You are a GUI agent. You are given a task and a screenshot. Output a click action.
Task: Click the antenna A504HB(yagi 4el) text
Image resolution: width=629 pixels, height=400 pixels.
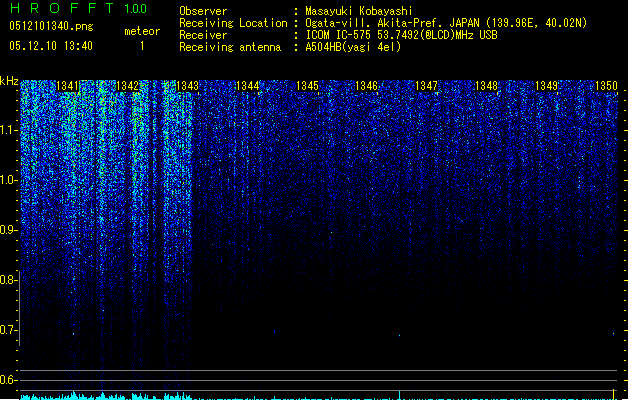353,47
